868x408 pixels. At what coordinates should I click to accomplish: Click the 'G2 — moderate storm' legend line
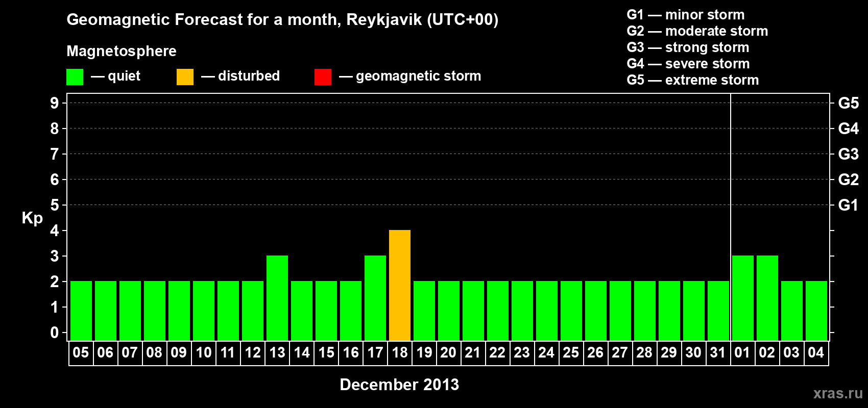pyautogui.click(x=697, y=31)
